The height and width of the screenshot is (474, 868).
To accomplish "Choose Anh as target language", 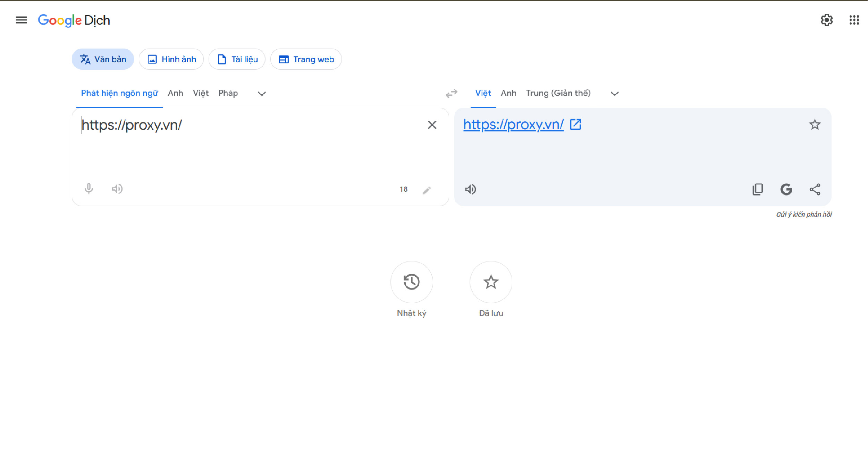I will pos(508,93).
